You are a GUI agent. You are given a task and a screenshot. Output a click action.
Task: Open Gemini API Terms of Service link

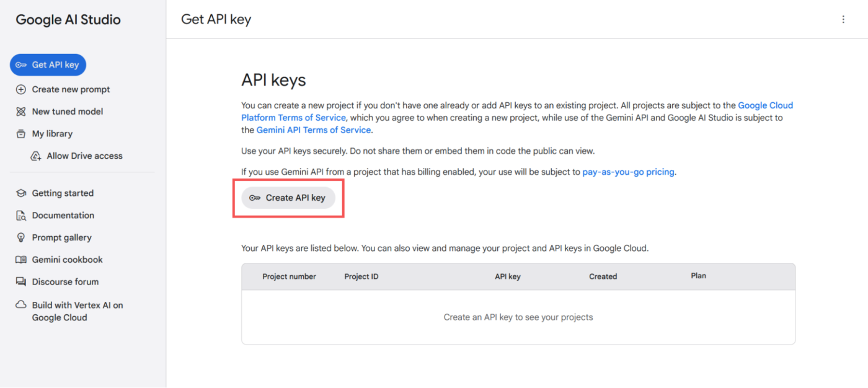pos(314,130)
